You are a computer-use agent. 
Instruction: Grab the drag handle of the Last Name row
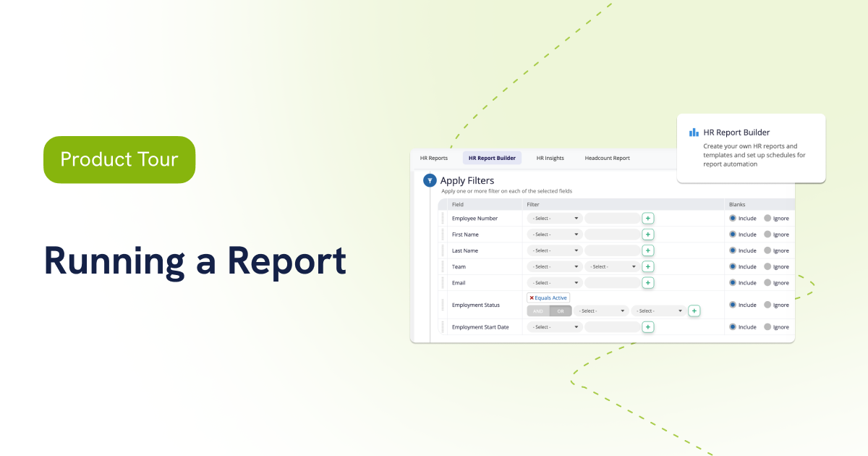tap(443, 250)
